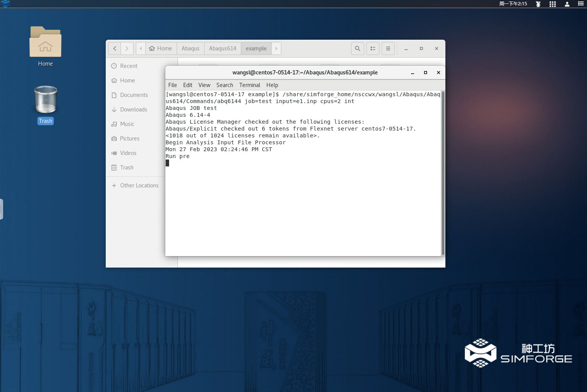This screenshot has width=587, height=392.
Task: Open the terminal File menu
Action: click(173, 85)
